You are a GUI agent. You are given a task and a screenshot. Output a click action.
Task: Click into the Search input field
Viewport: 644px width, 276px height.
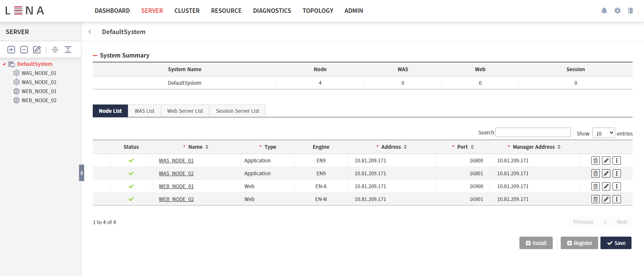point(533,132)
